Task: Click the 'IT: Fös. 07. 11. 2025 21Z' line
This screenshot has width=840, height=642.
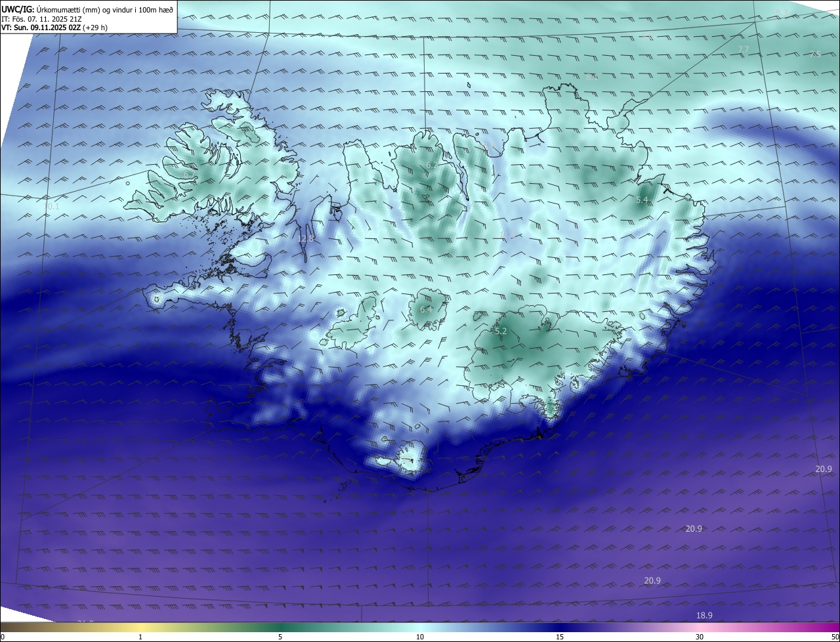Action: [x=41, y=18]
